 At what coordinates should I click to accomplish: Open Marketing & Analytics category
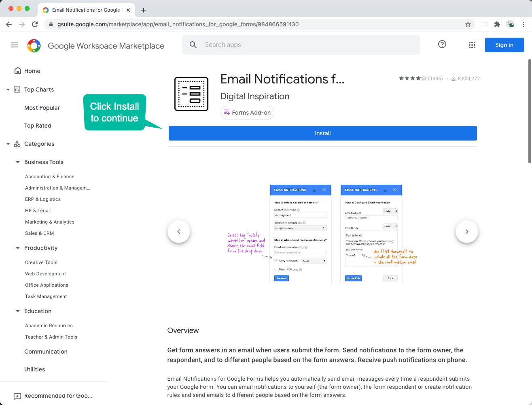[50, 222]
